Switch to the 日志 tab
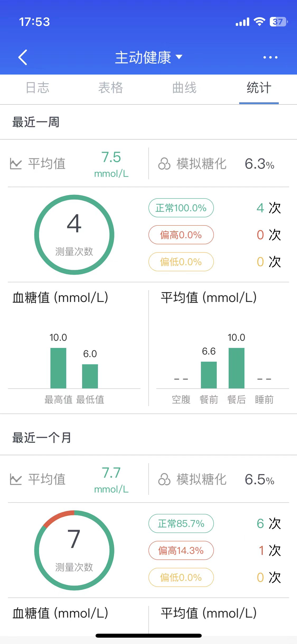The image size is (297, 644). [37, 88]
